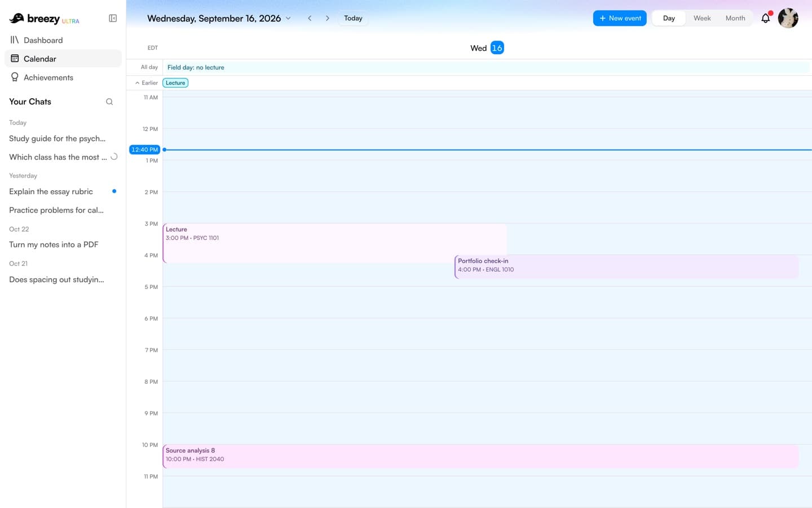Screen dimensions: 812x508
Task: Open the date picker dropdown for September 16
Action: (219, 18)
